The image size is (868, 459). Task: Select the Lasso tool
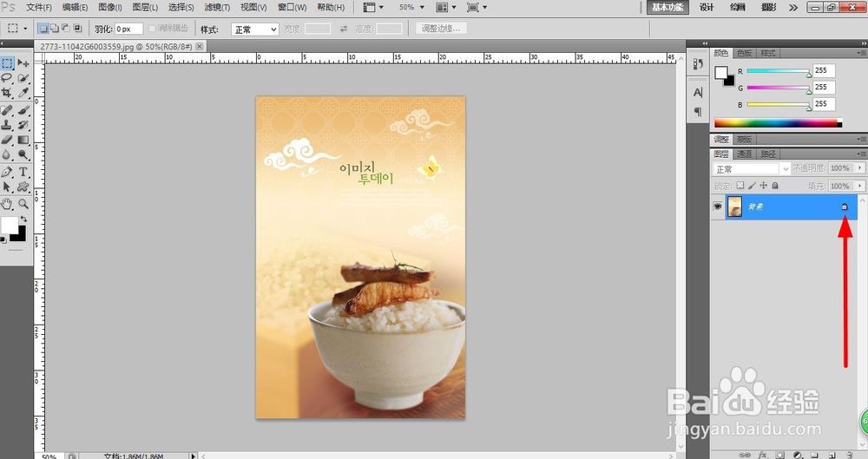[x=7, y=78]
